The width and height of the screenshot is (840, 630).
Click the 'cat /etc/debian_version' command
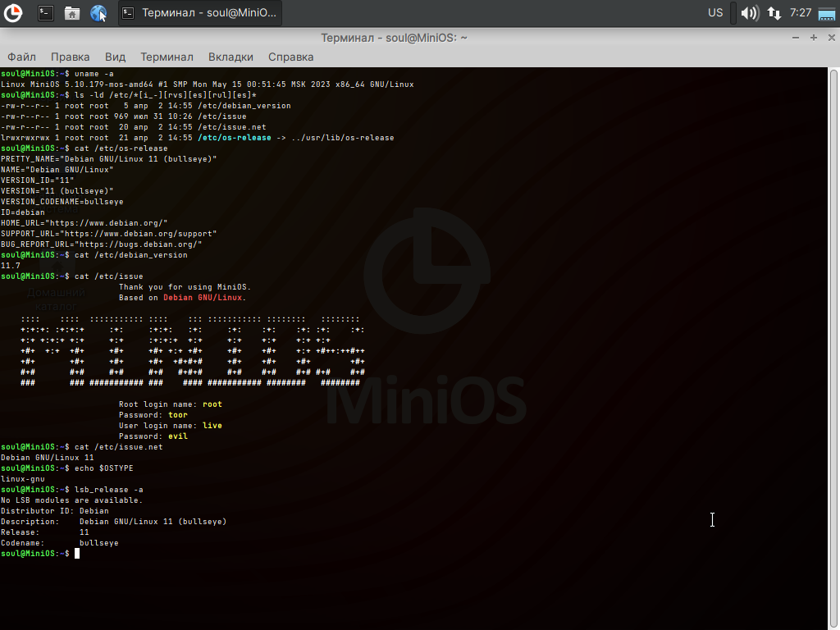(131, 255)
